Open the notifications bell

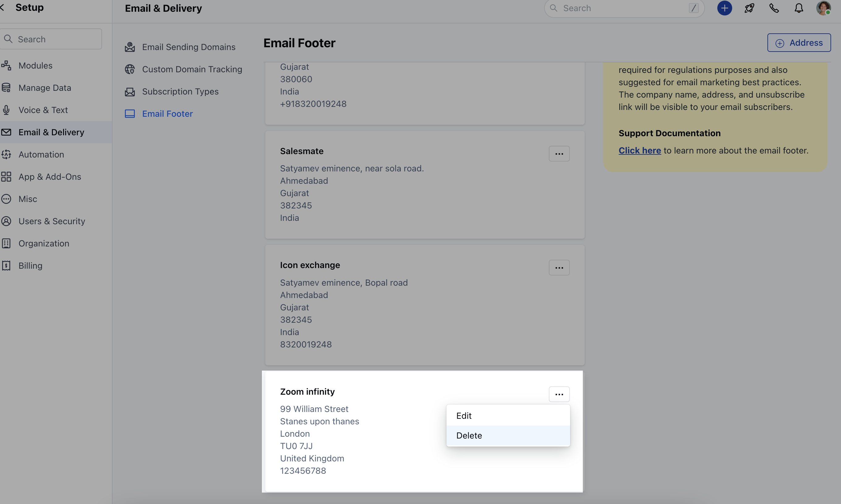pyautogui.click(x=799, y=8)
